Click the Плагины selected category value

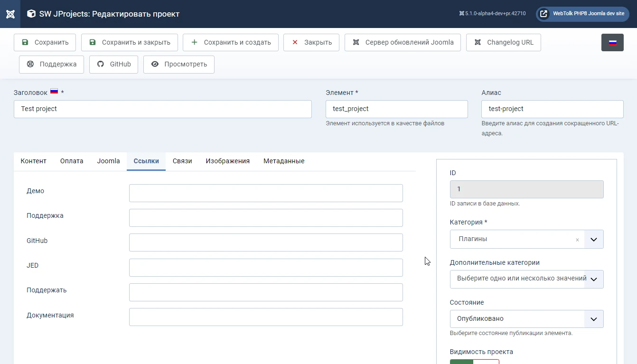tap(473, 239)
